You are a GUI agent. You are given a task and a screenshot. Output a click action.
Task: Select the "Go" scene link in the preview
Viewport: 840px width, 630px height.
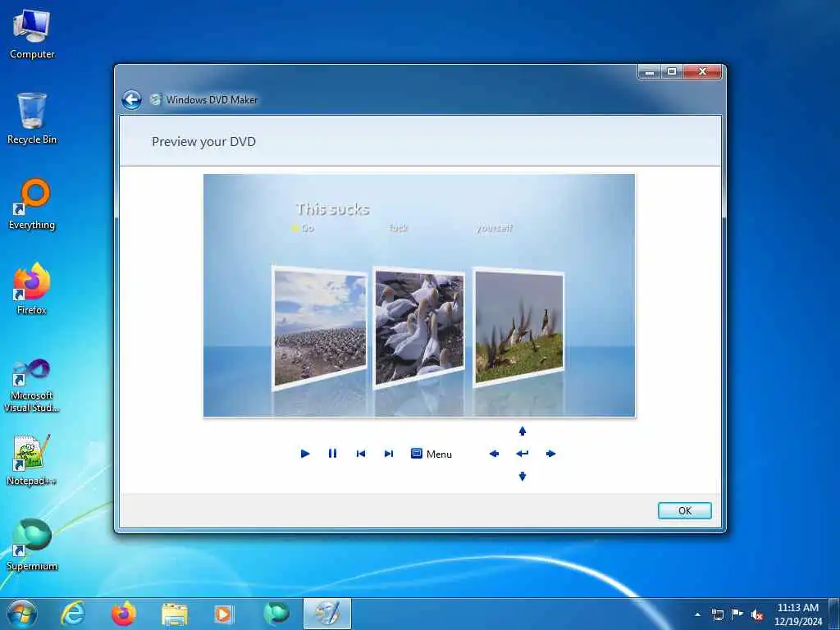(x=307, y=228)
